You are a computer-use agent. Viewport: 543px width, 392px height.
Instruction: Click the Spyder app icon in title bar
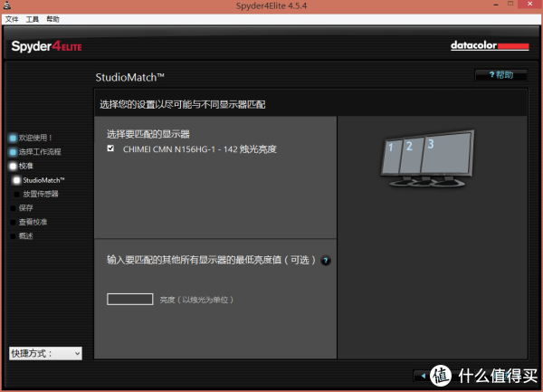(x=6, y=5)
